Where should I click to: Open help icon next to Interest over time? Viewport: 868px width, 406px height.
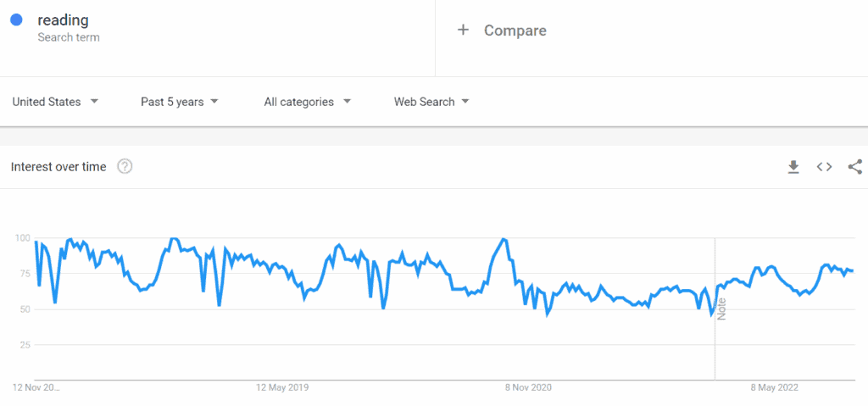point(125,166)
